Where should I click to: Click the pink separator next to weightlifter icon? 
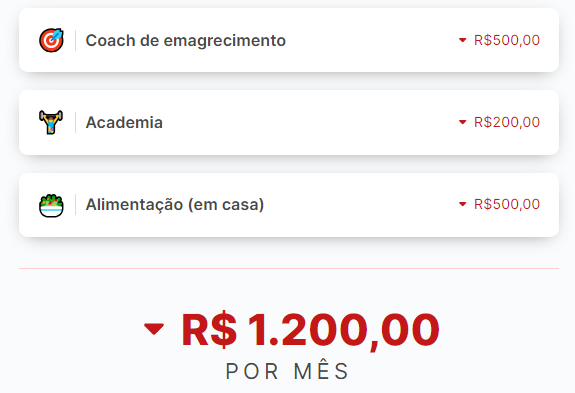(x=76, y=122)
